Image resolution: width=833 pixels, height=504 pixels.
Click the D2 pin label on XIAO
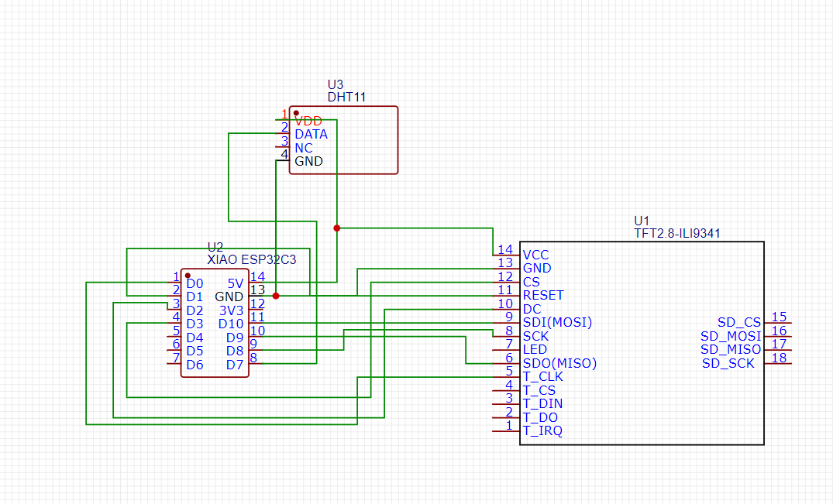pos(195,310)
